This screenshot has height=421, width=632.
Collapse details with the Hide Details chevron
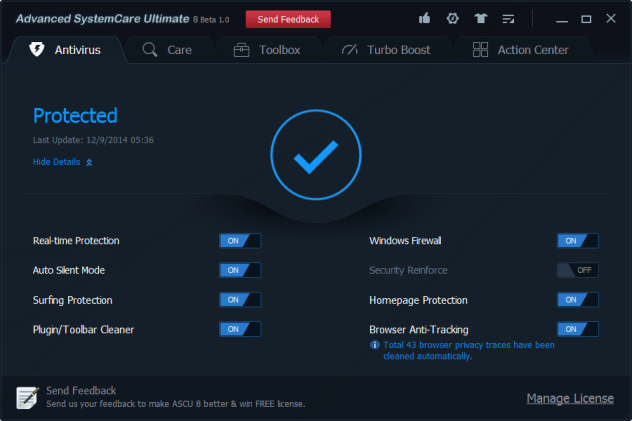tap(89, 162)
